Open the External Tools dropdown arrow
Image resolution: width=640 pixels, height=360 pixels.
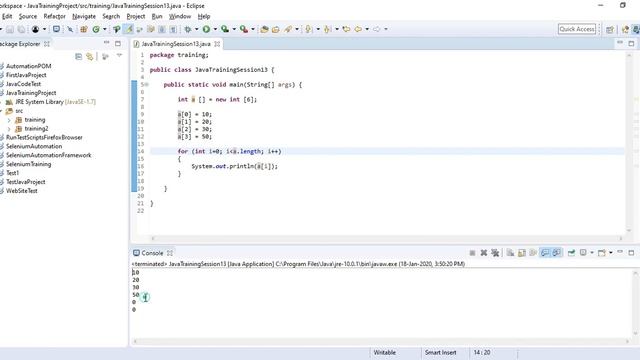pos(253,29)
